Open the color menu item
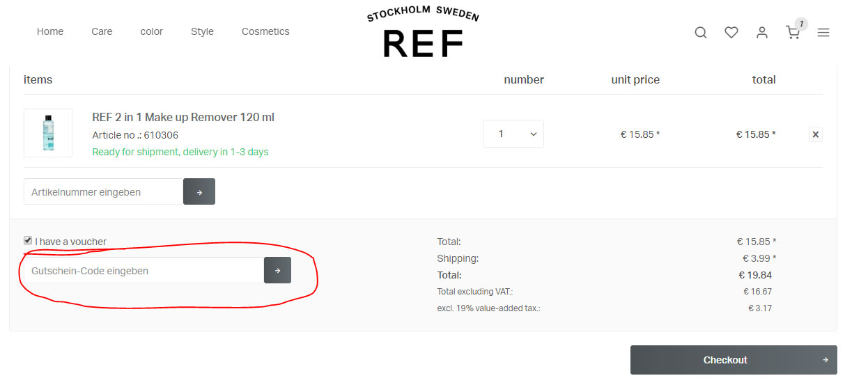This screenshot has width=868, height=385. 151,31
